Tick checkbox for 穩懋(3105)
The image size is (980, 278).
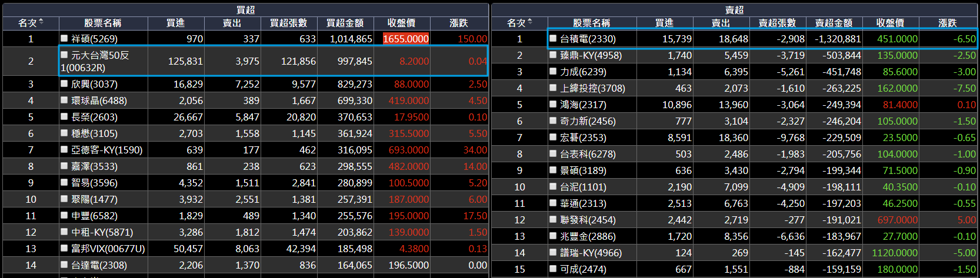64,133
